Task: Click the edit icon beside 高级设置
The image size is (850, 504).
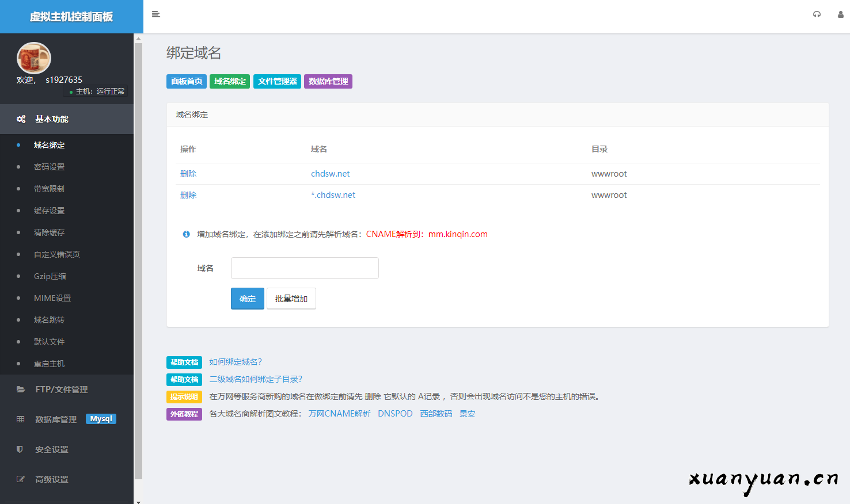Action: coord(21,479)
